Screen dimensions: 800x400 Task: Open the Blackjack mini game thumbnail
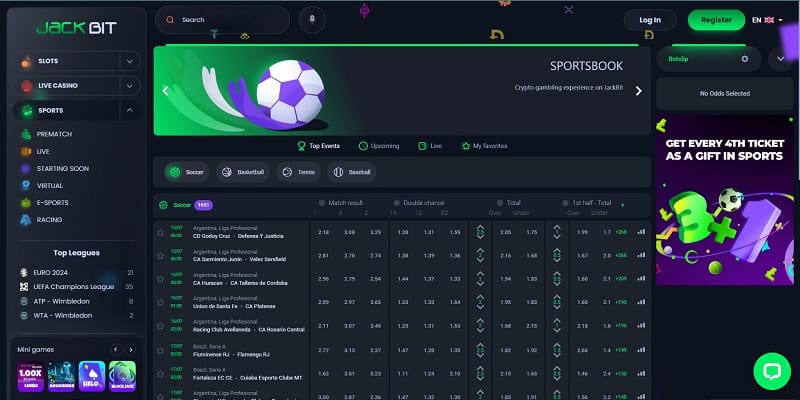[x=122, y=377]
